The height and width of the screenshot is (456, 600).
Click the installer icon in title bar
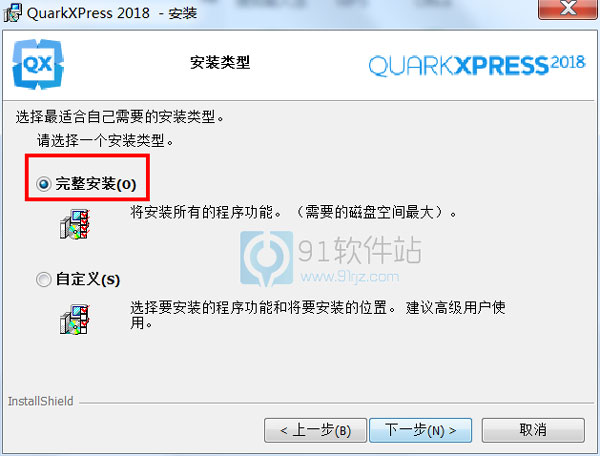tap(13, 13)
